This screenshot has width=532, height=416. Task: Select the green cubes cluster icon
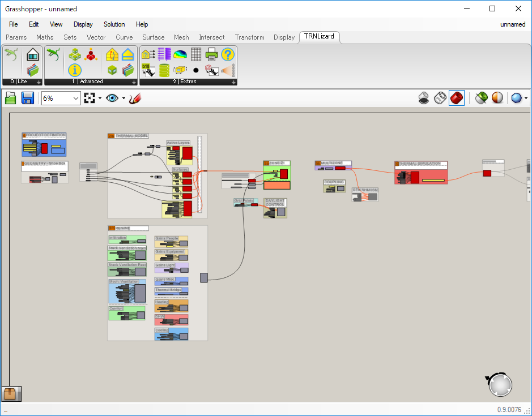pyautogui.click(x=75, y=54)
